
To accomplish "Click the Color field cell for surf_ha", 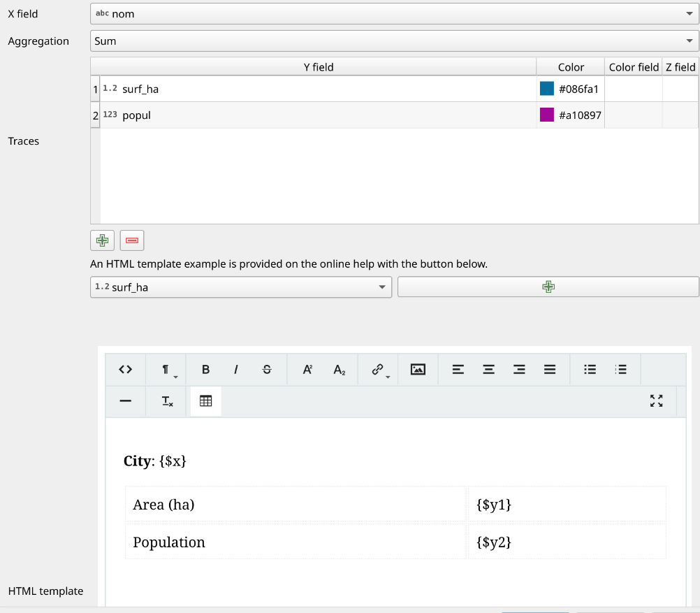I will [634, 89].
